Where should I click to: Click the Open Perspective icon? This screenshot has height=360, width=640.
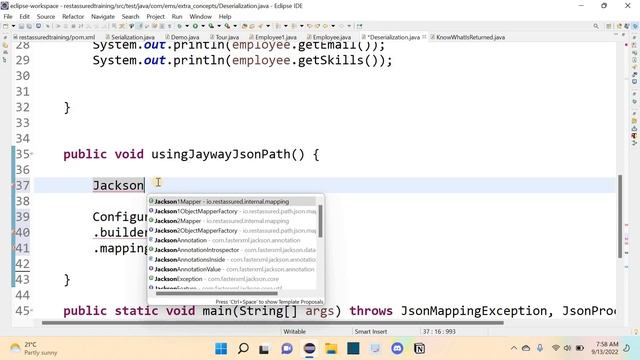click(x=609, y=26)
